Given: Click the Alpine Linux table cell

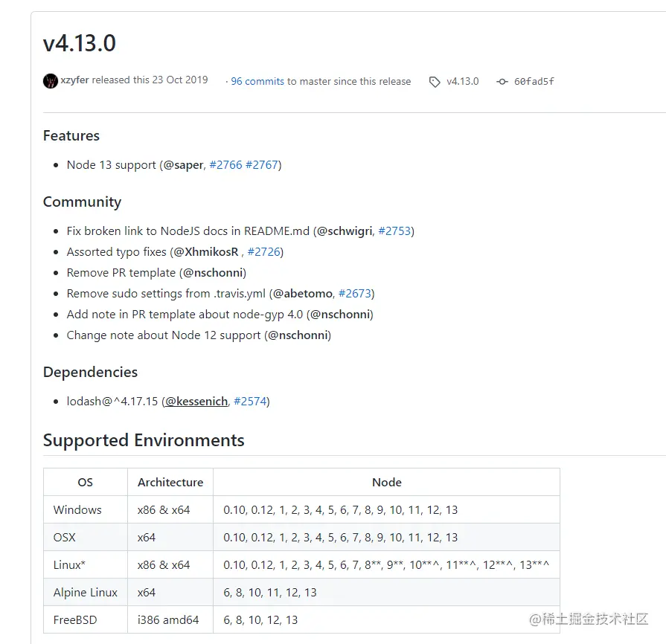Looking at the screenshot, I should tap(86, 592).
